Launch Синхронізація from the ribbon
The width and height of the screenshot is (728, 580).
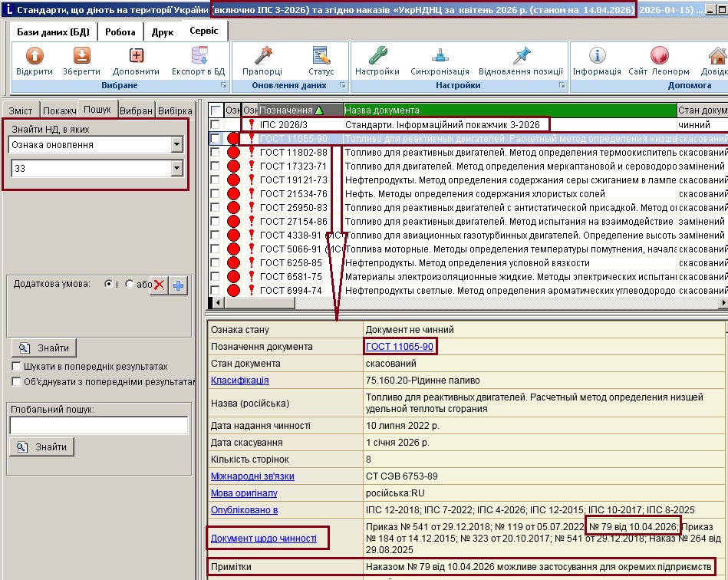tap(440, 56)
